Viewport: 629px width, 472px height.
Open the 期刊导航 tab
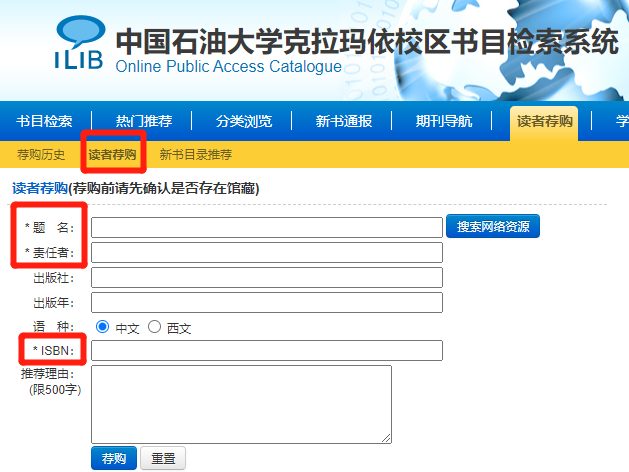444,121
